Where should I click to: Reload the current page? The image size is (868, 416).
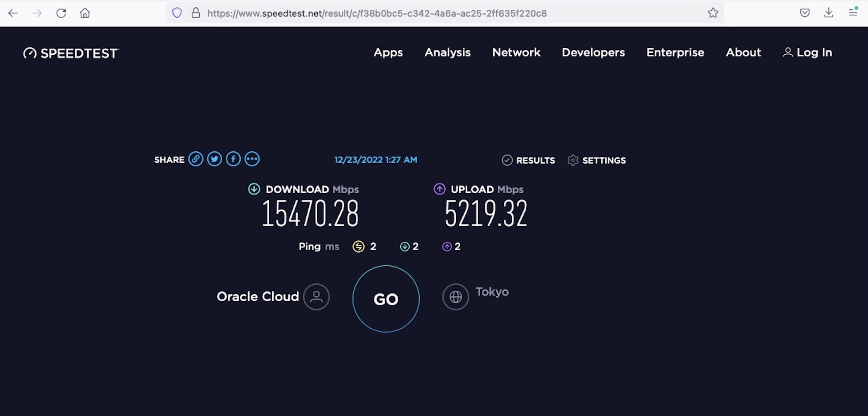61,13
